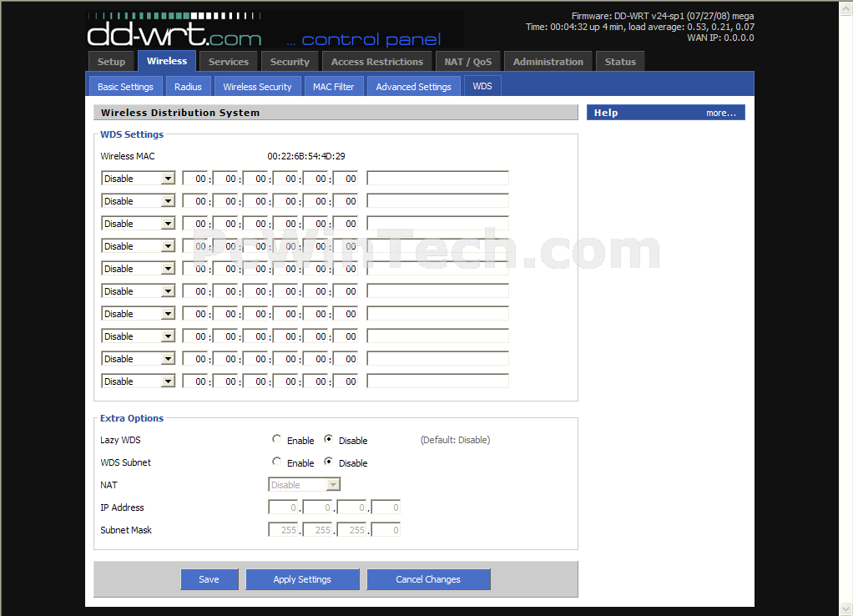This screenshot has height=616, width=853.
Task: Open the Help more... link
Action: (721, 113)
